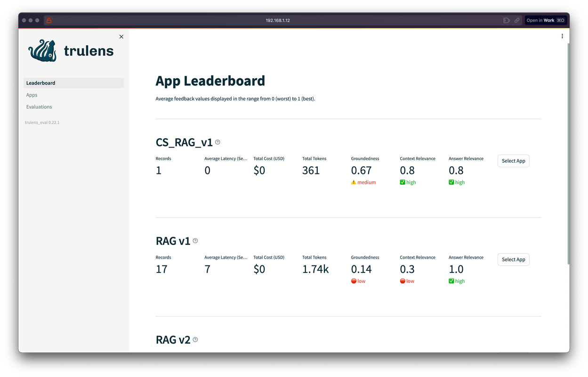Click the trulens squid logo
This screenshot has width=588, height=377.
(42, 50)
